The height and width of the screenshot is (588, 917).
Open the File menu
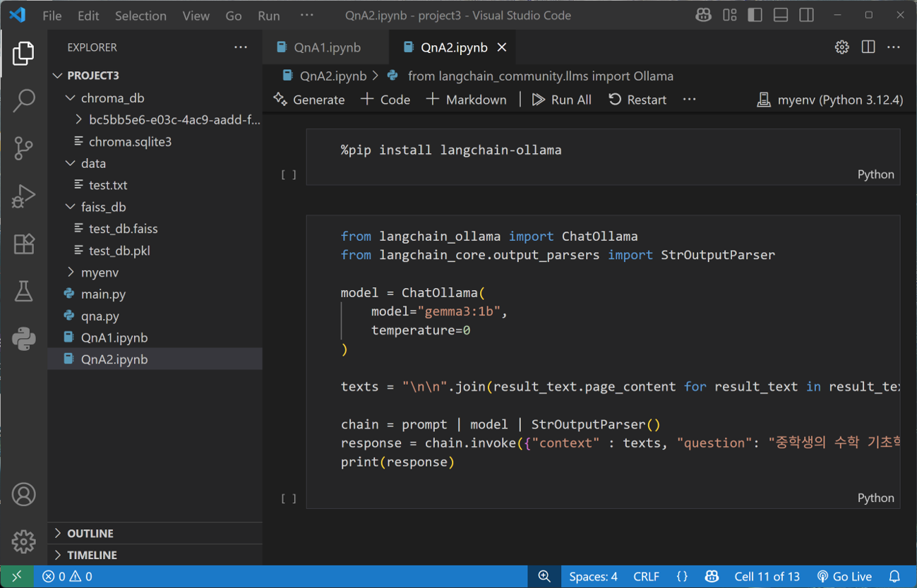point(52,16)
